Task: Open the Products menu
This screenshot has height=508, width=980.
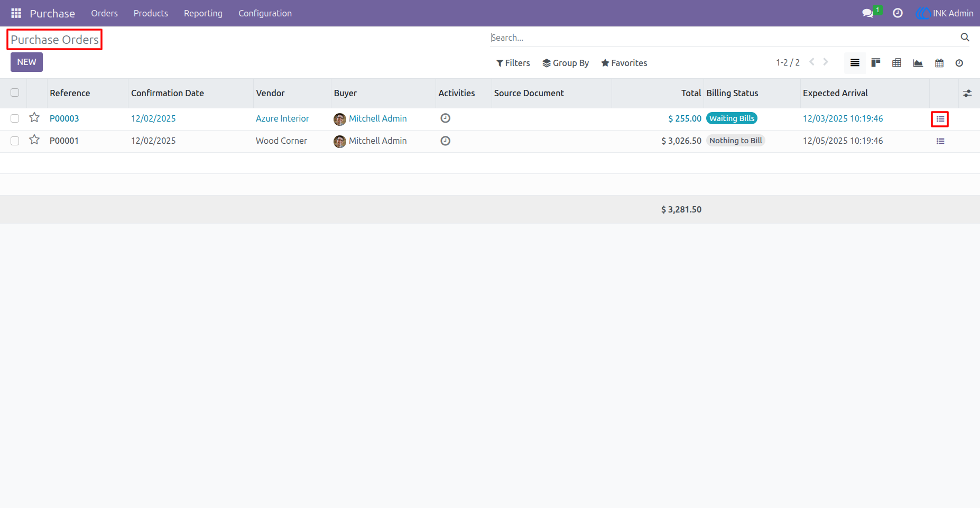Action: point(151,13)
